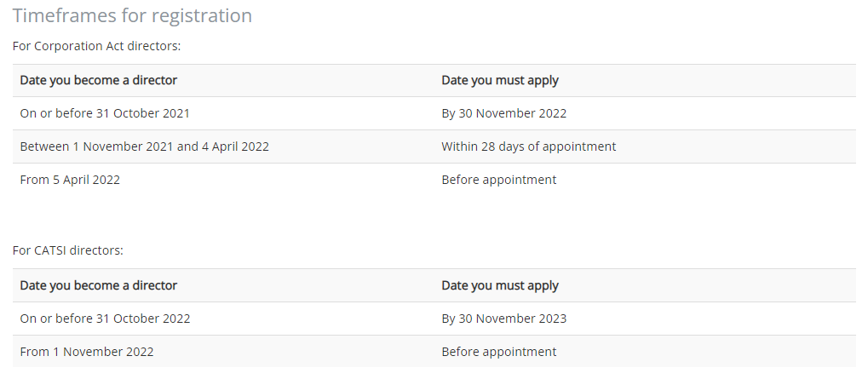Select the 'By 30 November 2022' cell
The width and height of the screenshot is (868, 379).
(x=503, y=113)
